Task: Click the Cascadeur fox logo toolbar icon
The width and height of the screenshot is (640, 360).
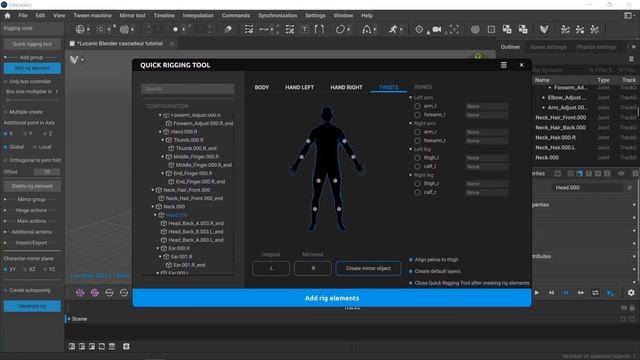Action: pyautogui.click(x=544, y=29)
